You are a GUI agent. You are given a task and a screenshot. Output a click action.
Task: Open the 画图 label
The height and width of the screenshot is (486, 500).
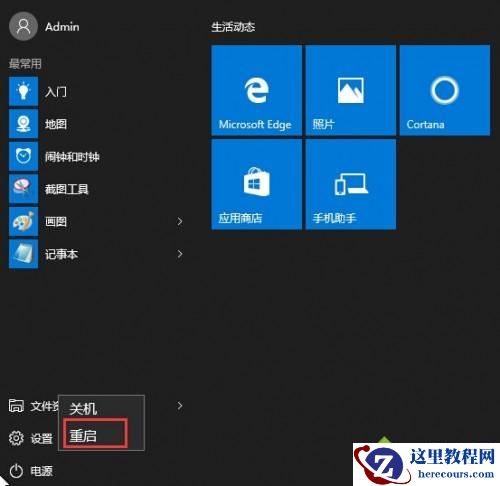[56, 222]
